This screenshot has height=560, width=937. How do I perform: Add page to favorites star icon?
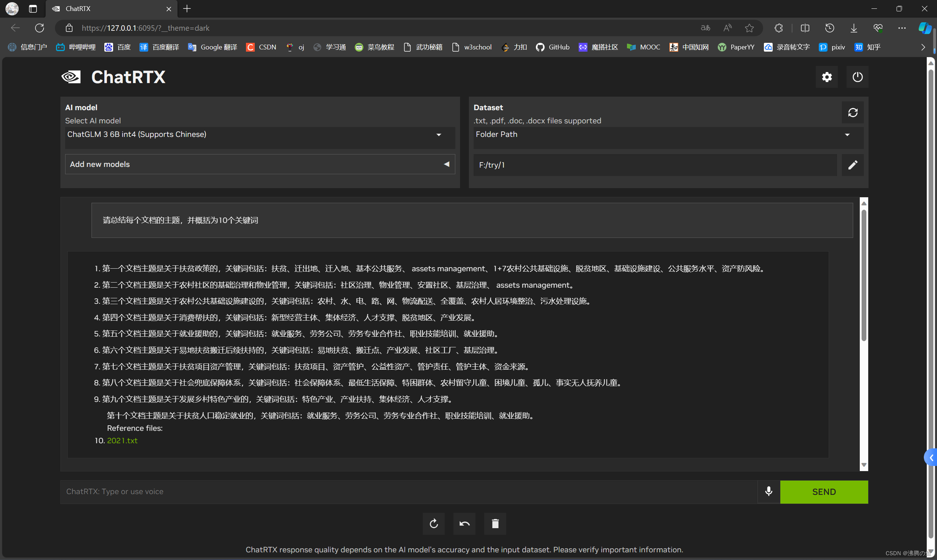(x=749, y=28)
